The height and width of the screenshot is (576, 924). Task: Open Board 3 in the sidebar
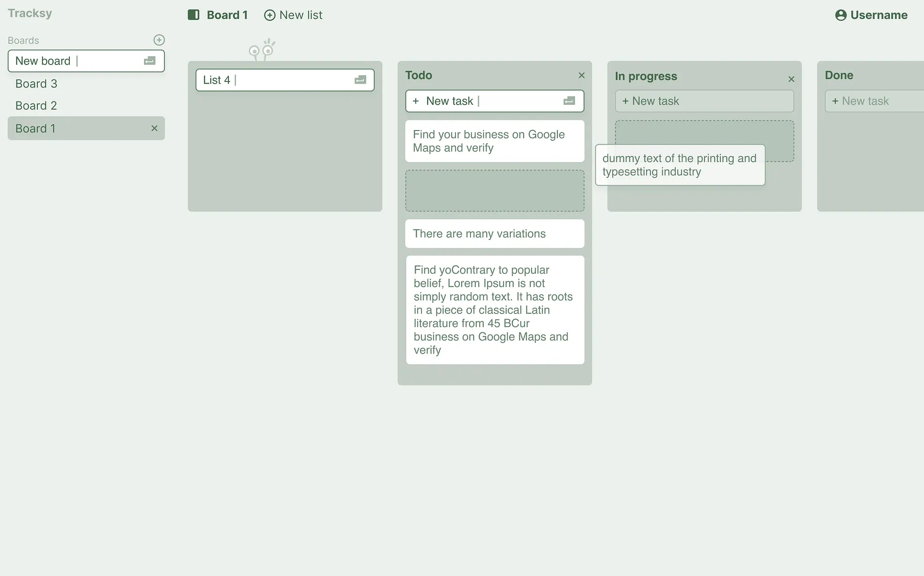pyautogui.click(x=36, y=84)
